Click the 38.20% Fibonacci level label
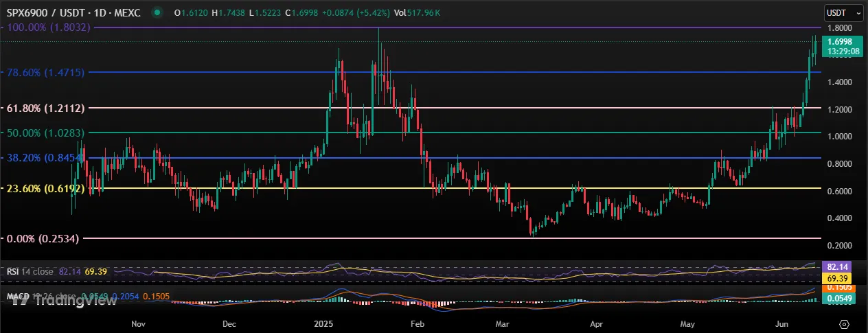This screenshot has height=333, width=868. click(43, 157)
